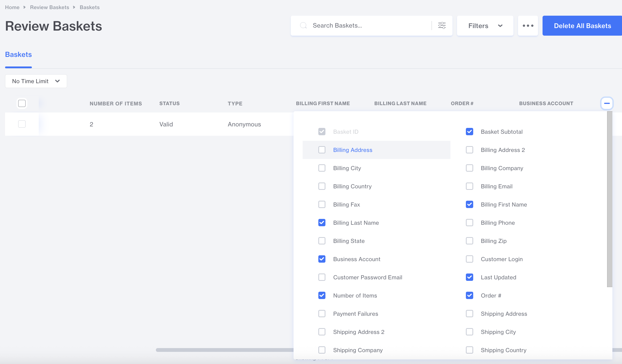
Task: Sort by Business Account column header
Action: (546, 103)
